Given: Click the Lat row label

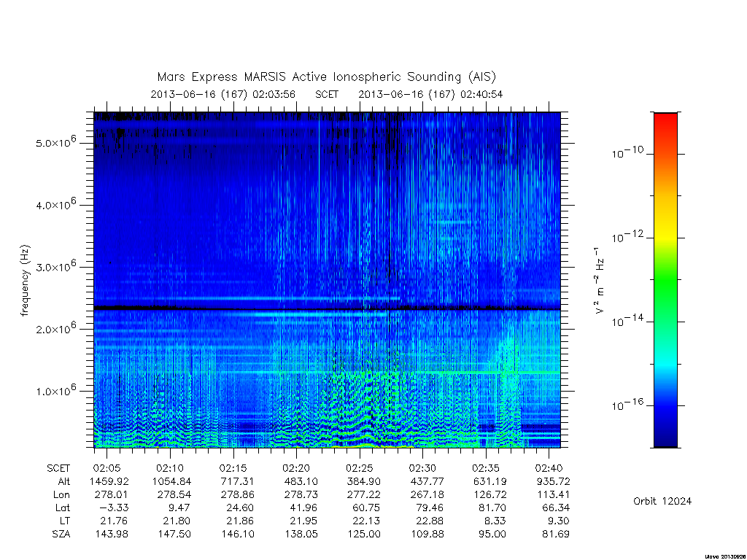Looking at the screenshot, I should (63, 507).
